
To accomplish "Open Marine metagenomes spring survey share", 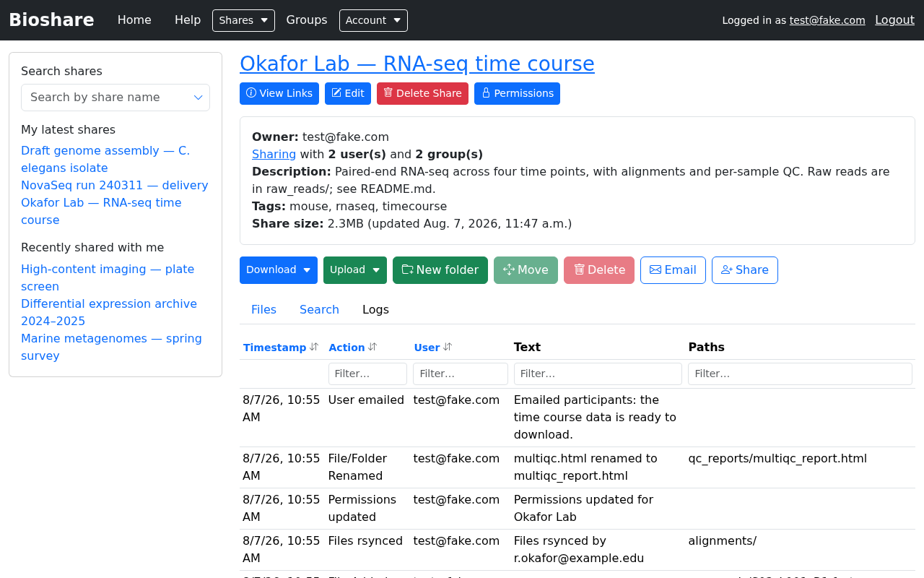I will pyautogui.click(x=111, y=347).
